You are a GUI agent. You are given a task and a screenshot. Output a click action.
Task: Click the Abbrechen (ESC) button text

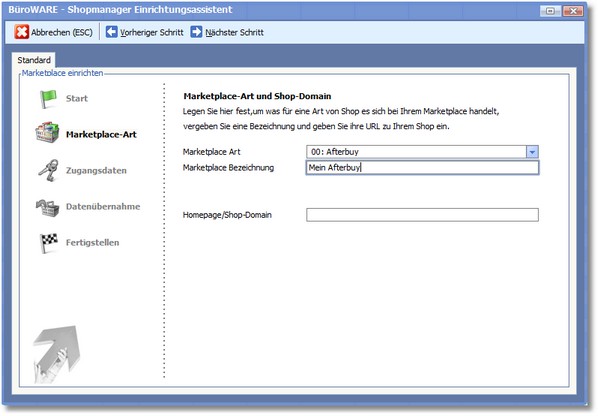(x=62, y=32)
